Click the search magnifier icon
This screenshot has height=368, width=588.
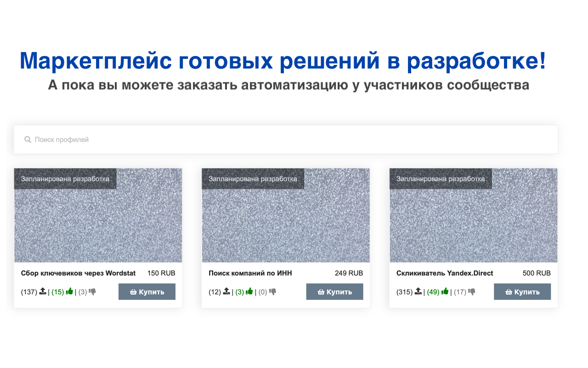point(28,139)
